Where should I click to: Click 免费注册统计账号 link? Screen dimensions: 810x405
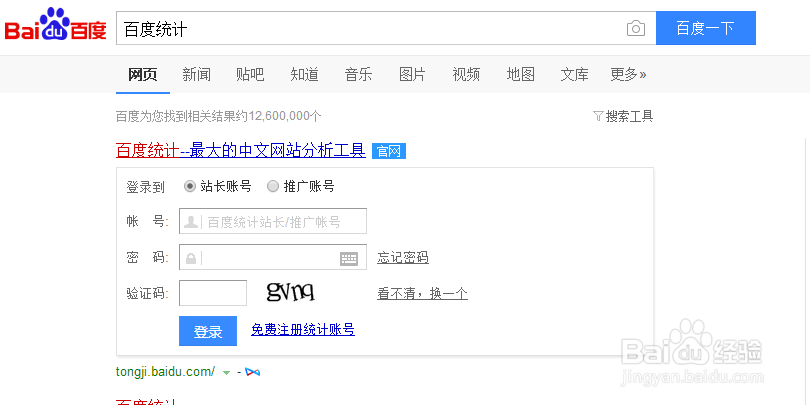click(x=303, y=329)
